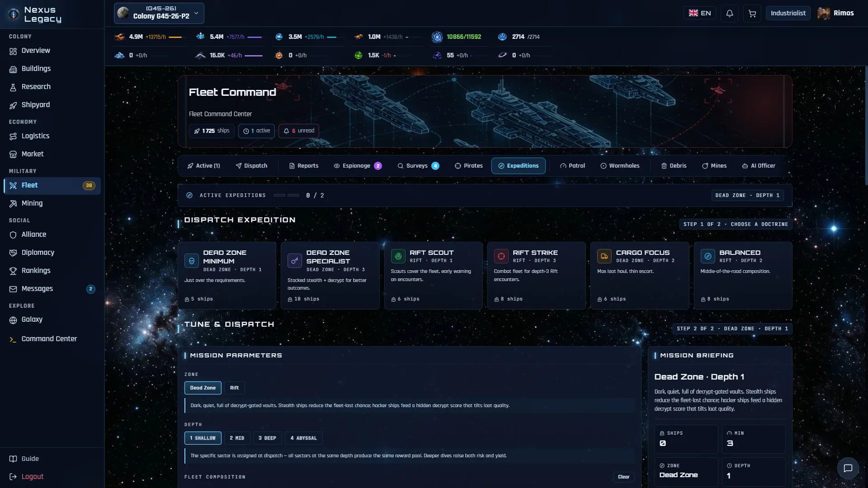Expand the Colony G45-26-P2 selector
The height and width of the screenshot is (488, 868).
[159, 13]
